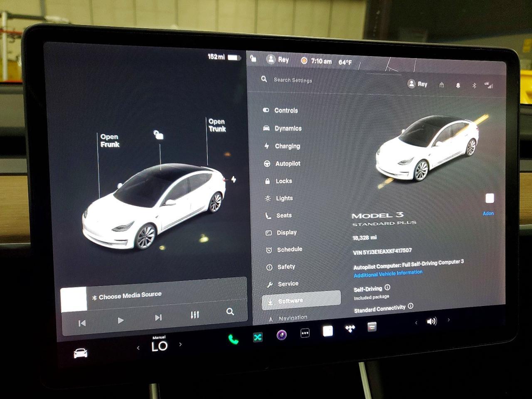
Task: Open Additional Vehicle Information link
Action: [x=388, y=273]
